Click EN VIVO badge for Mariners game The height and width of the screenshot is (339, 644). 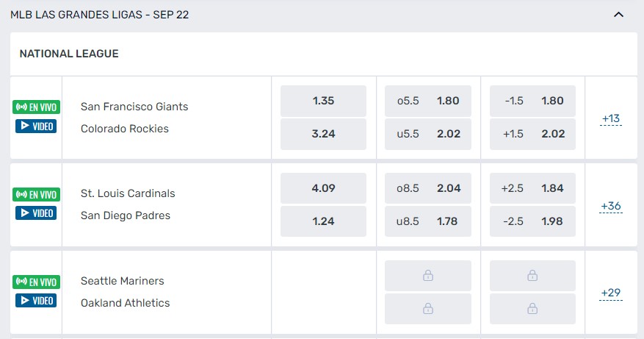coord(35,282)
